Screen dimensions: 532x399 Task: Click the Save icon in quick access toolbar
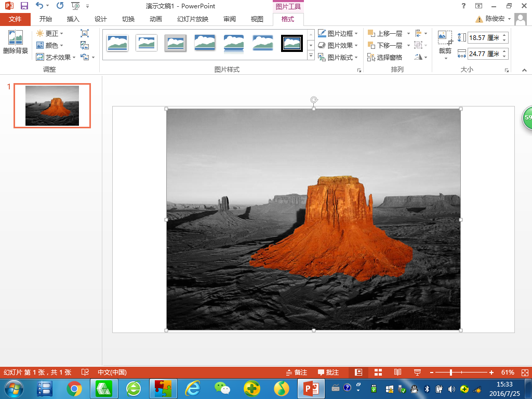[x=24, y=6]
